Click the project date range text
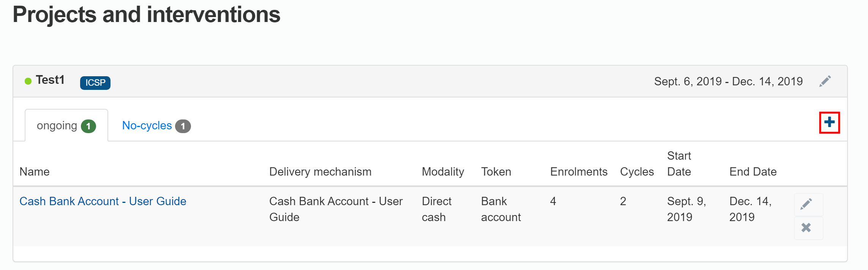The width and height of the screenshot is (868, 270). pos(728,82)
